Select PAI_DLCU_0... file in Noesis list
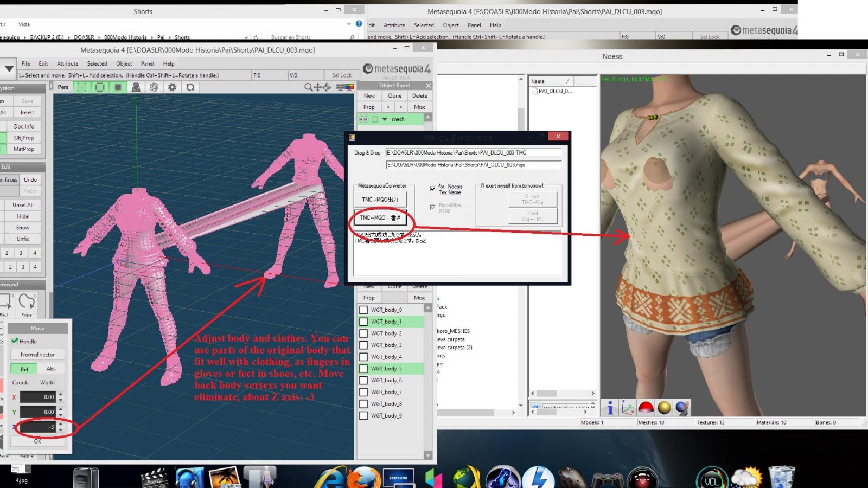 (x=552, y=91)
